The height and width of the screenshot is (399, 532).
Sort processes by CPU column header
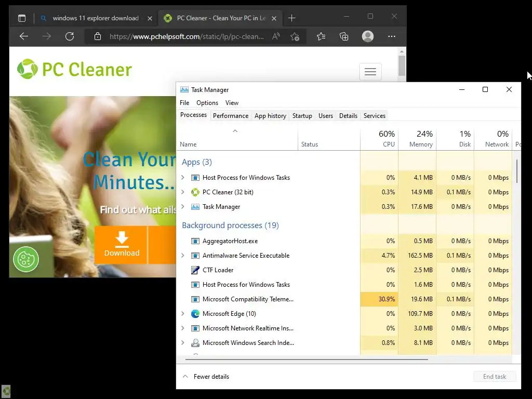[379, 139]
